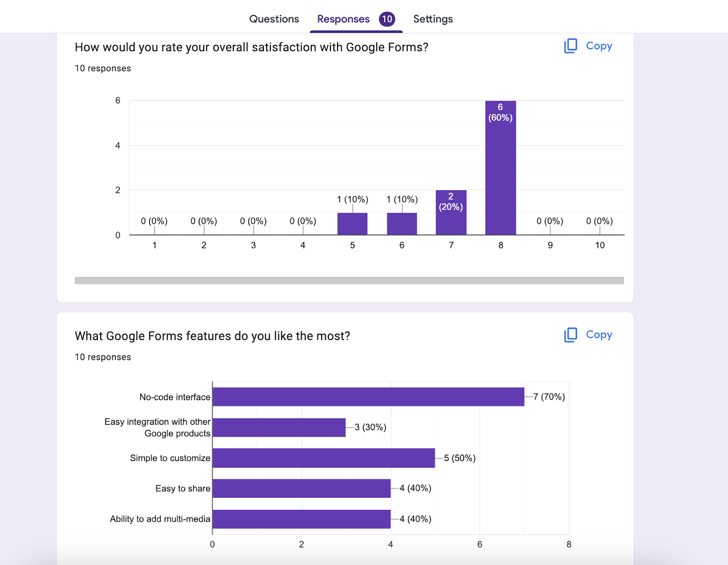Click the Simple to customize bar
The height and width of the screenshot is (565, 728).
(x=324, y=458)
